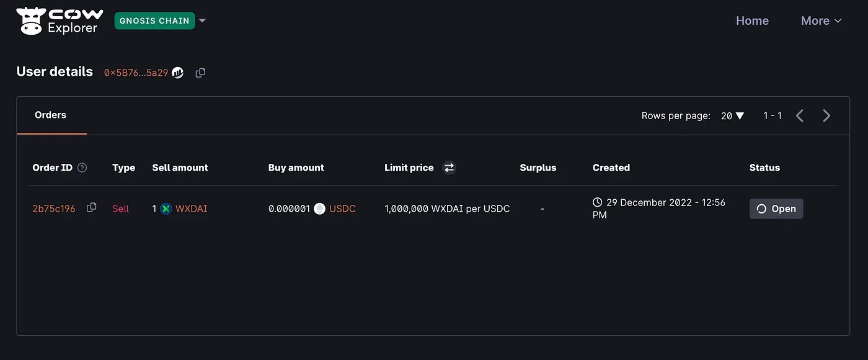The height and width of the screenshot is (360, 868).
Task: Click the WXDAI token link
Action: pyautogui.click(x=192, y=209)
